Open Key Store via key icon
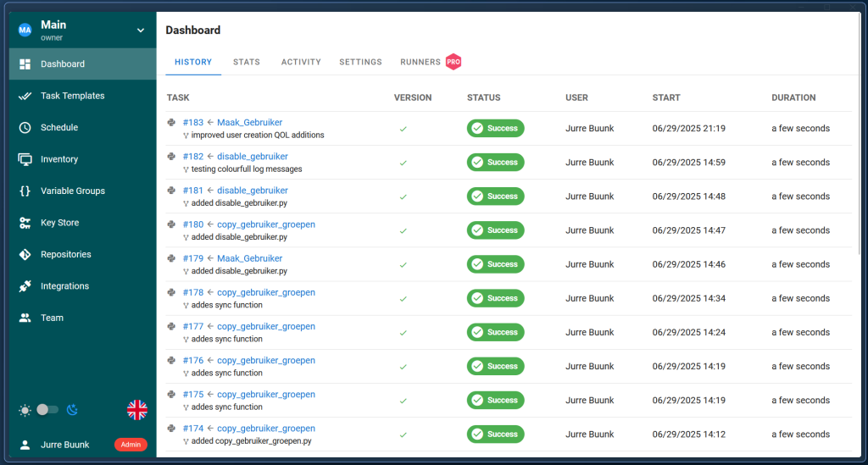The image size is (868, 465). [x=25, y=223]
